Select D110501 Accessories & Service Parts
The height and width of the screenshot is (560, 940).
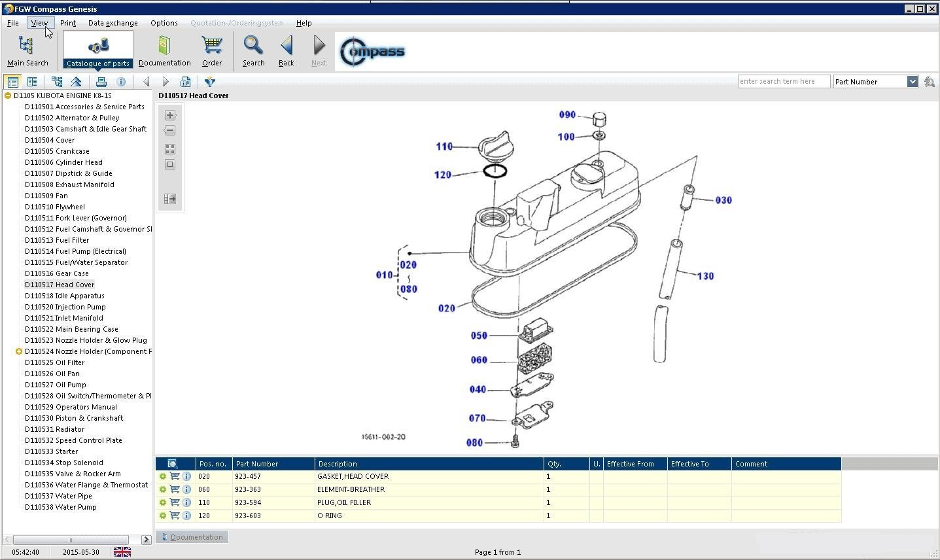84,107
